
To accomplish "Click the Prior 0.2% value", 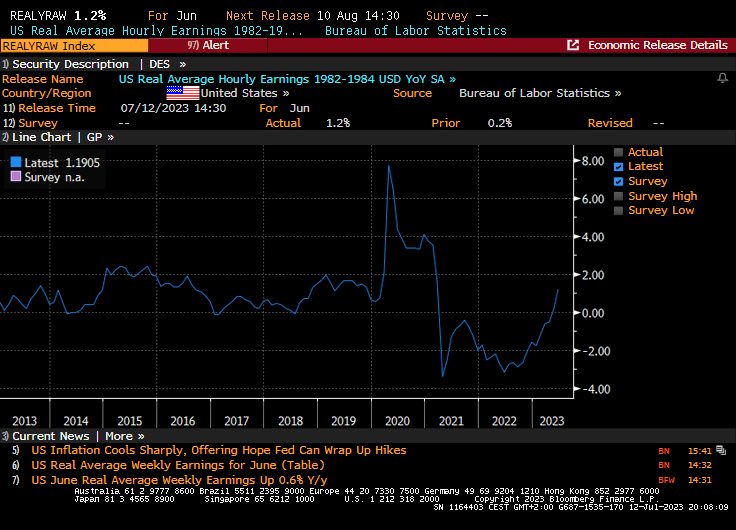I will point(499,123).
